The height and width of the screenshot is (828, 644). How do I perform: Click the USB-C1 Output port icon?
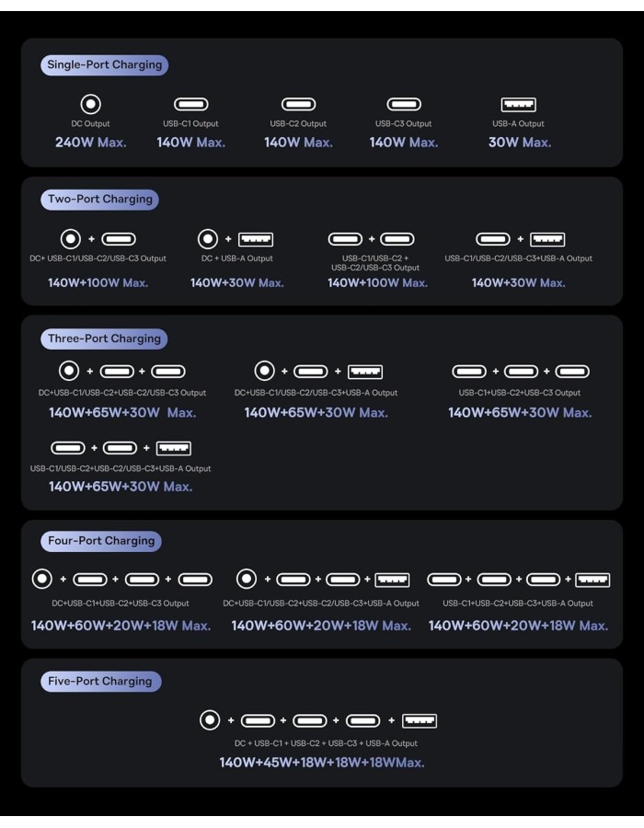[x=191, y=104]
